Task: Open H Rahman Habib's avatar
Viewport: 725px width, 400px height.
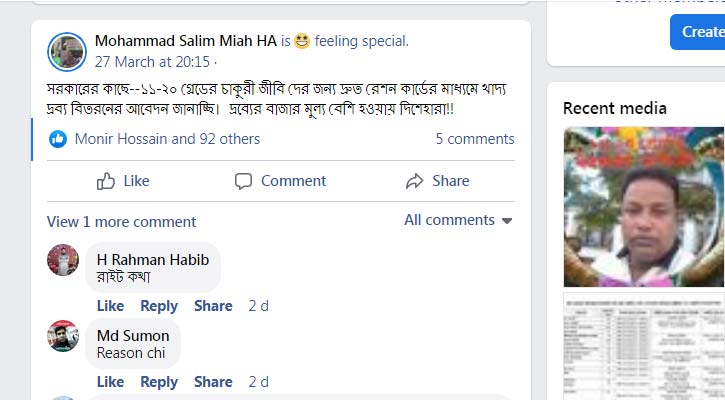Action: [x=63, y=260]
